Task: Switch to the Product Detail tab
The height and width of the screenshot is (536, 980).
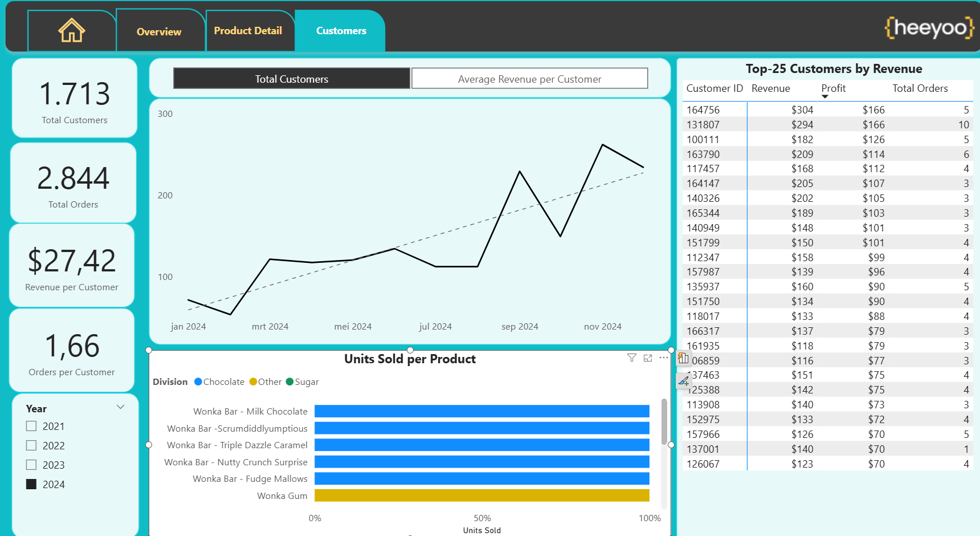Action: tap(248, 31)
